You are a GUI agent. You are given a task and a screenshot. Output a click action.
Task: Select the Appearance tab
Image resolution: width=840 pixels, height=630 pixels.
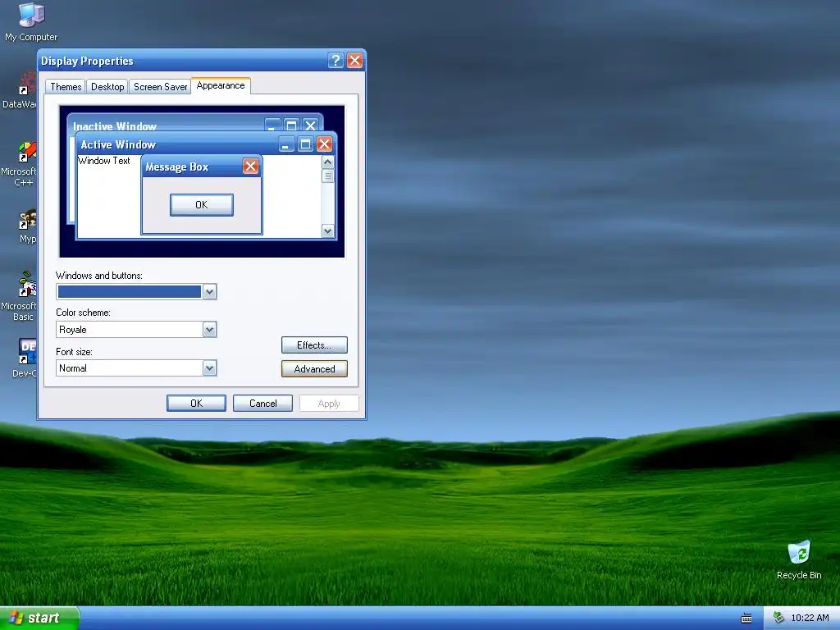coord(221,85)
